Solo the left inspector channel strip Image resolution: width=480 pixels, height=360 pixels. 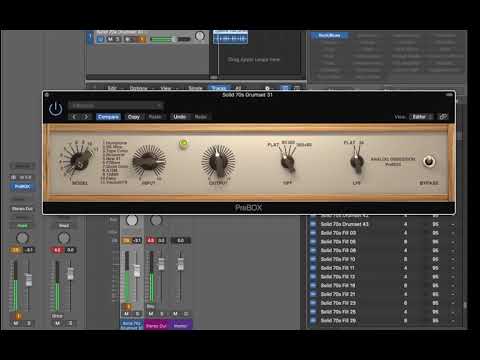(29, 323)
